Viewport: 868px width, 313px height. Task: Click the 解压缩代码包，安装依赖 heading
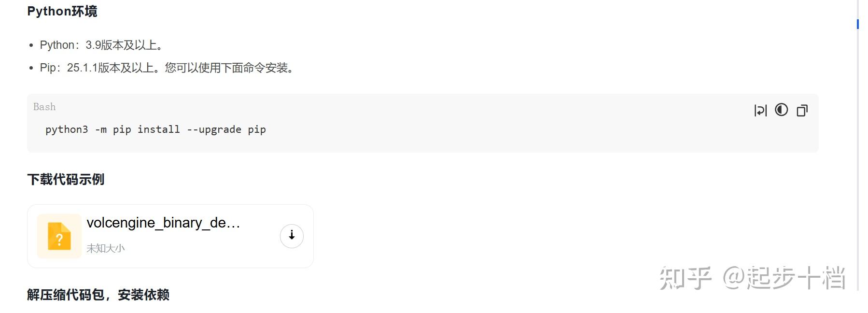click(x=98, y=295)
